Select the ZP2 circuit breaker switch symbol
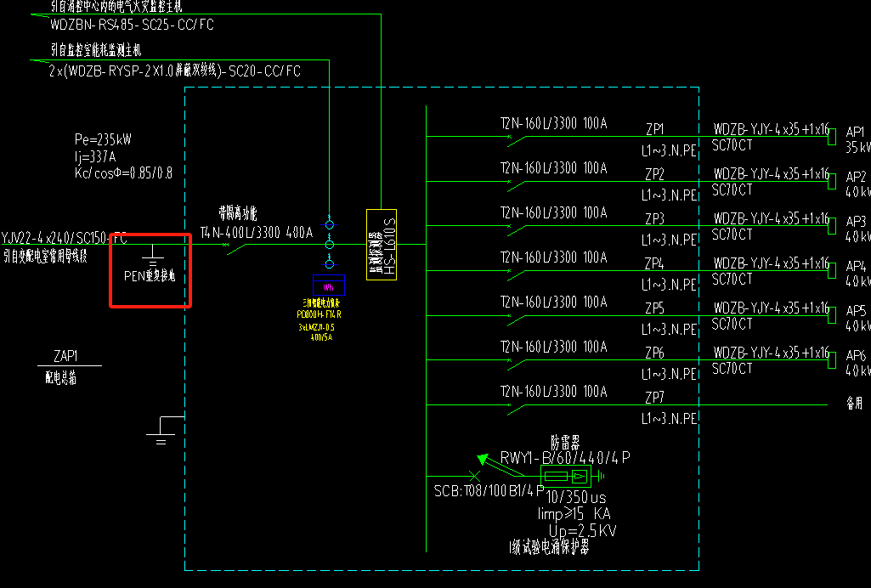The height and width of the screenshot is (588, 871). [x=517, y=186]
